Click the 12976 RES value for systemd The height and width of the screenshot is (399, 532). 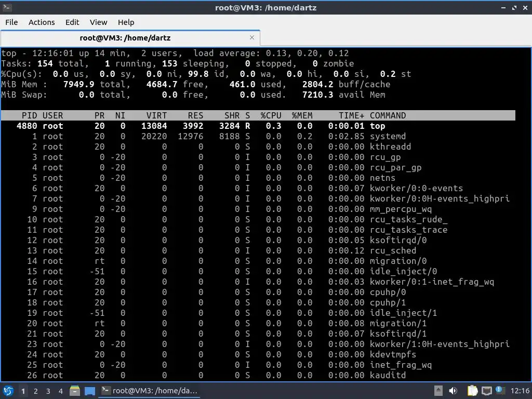point(190,137)
